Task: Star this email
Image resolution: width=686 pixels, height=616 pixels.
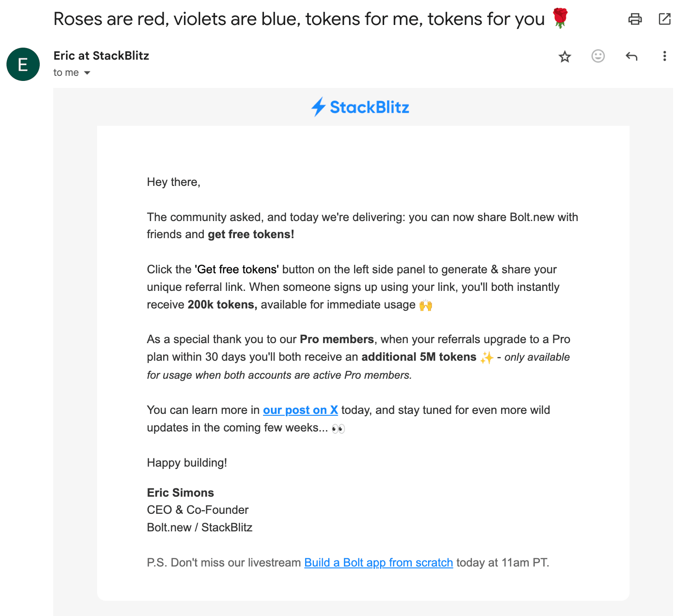Action: click(564, 57)
